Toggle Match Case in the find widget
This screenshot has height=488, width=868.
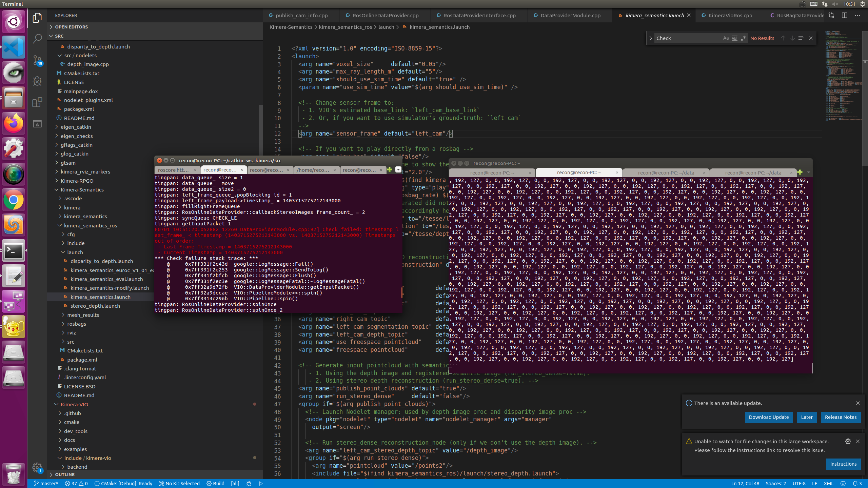[x=726, y=38]
